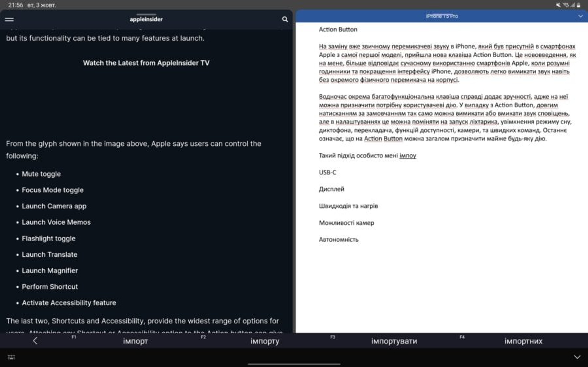Tap the muted sound status icon
Screen dimensions: 588x367
pos(558,5)
